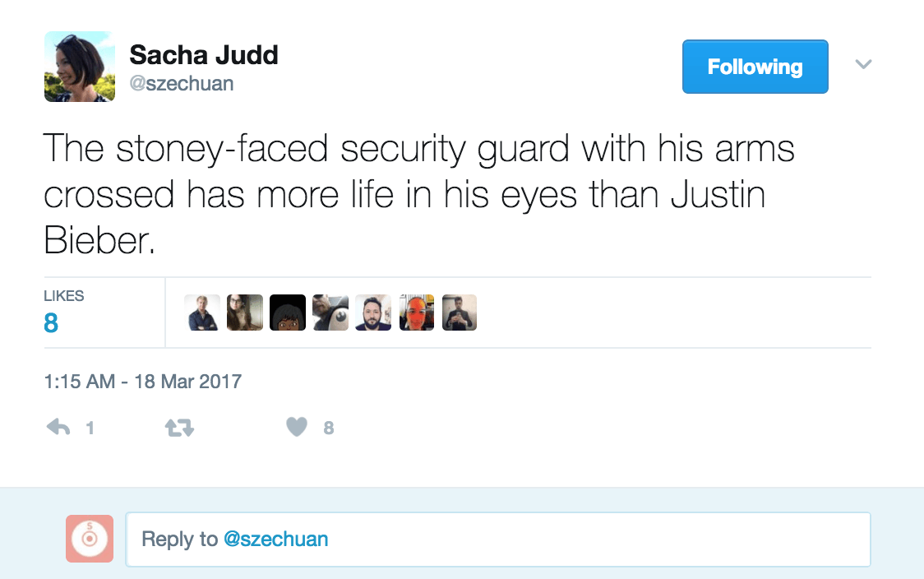924x579 pixels.
Task: Like the tweet with the heart icon
Action: 297,428
